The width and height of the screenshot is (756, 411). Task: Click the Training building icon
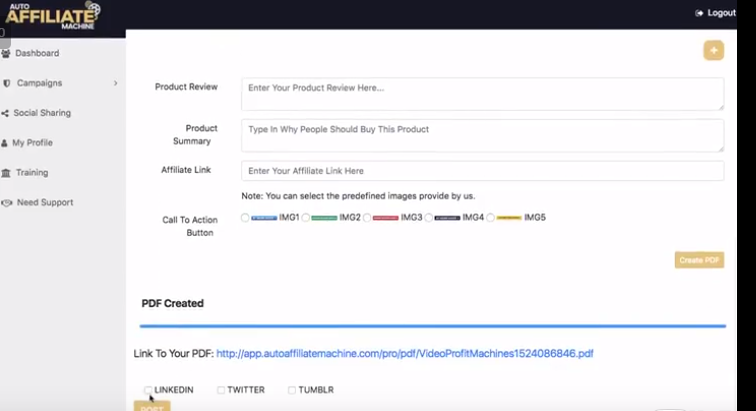click(x=6, y=173)
